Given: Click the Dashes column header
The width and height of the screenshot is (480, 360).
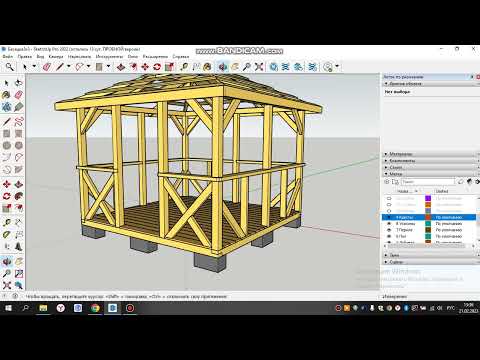Looking at the screenshot, I should point(442,191).
